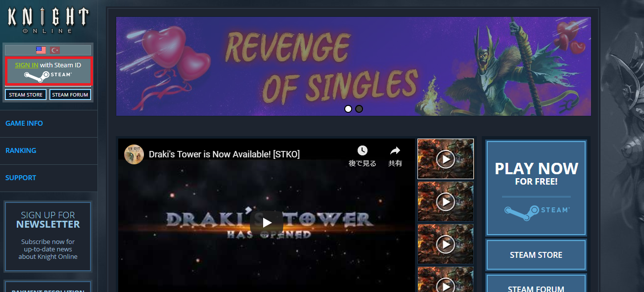The image size is (644, 292).
Task: Select the first video thumbnail in list
Action: pos(445,159)
